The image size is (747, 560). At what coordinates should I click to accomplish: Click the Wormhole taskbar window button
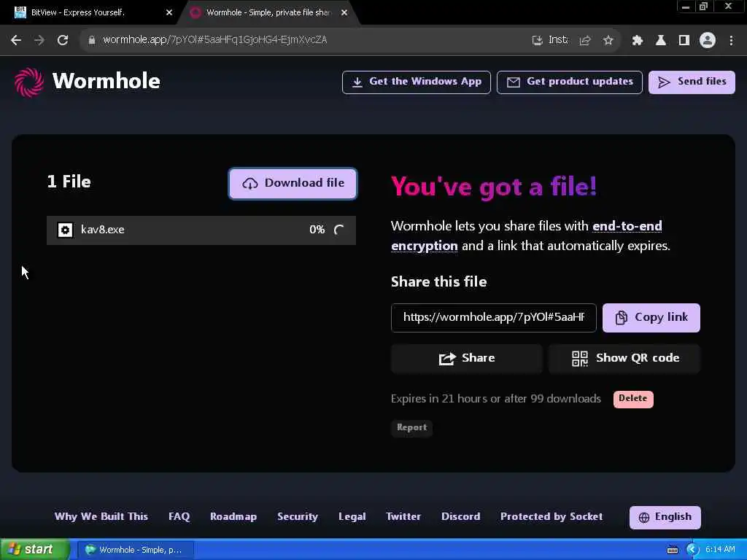[x=136, y=550]
